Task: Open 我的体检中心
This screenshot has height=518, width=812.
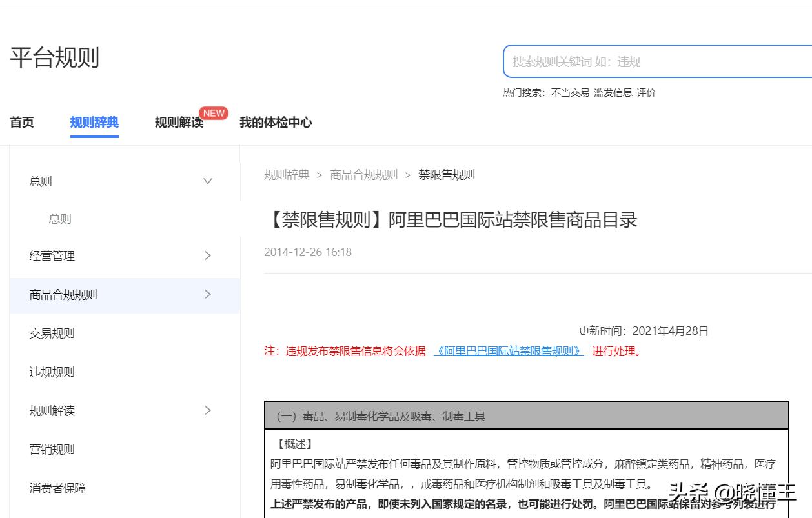Action: 274,123
